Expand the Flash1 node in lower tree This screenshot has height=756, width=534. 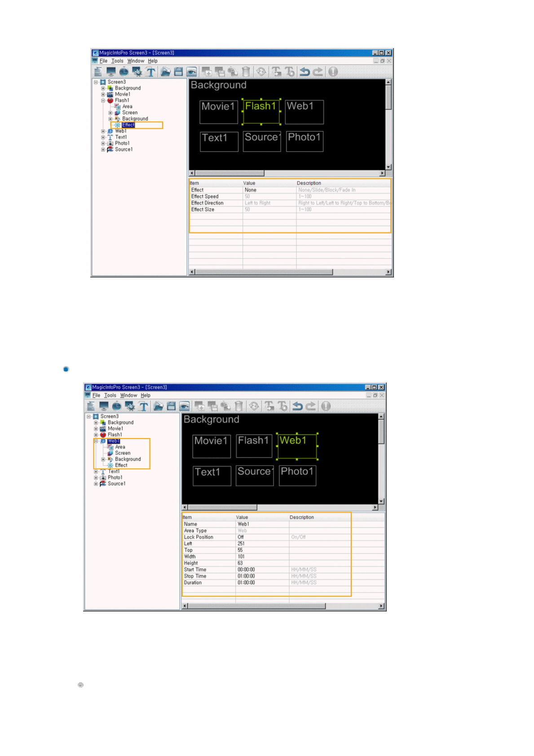coord(96,435)
